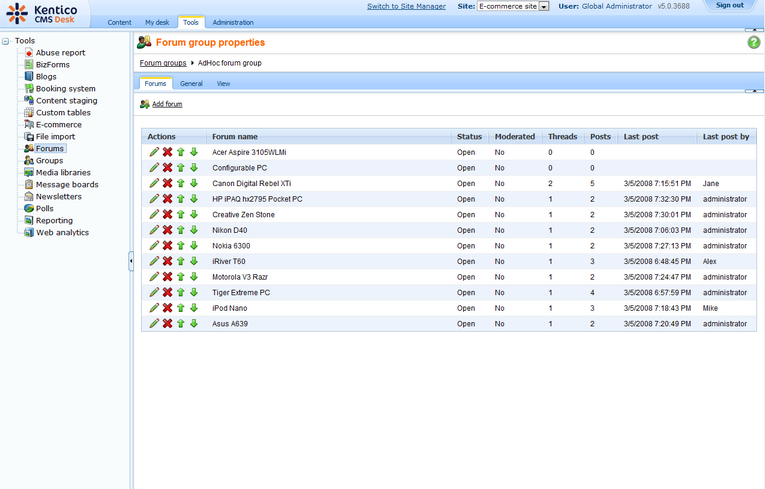The image size is (765, 489).
Task: Open the View tab of forum group
Action: [223, 83]
